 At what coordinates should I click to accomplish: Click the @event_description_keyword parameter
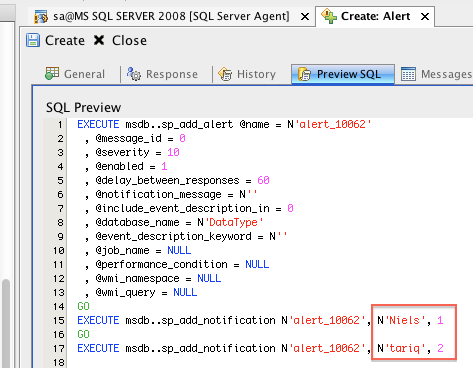point(173,236)
